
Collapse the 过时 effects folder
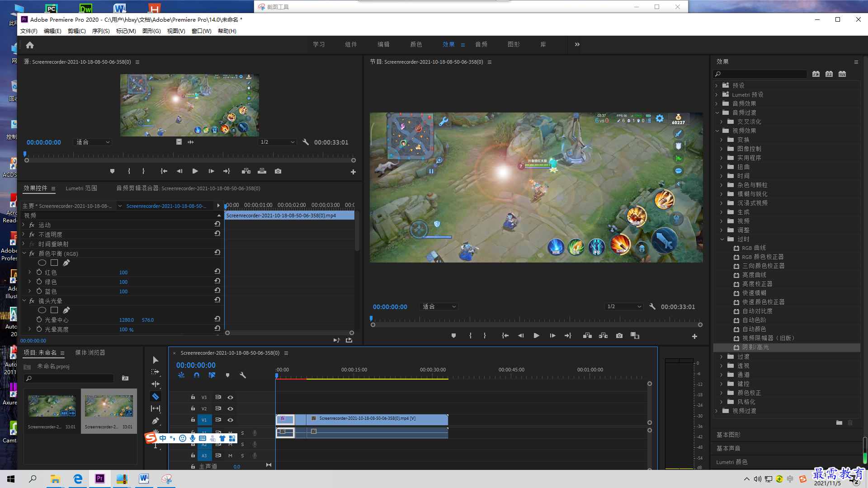coord(722,239)
